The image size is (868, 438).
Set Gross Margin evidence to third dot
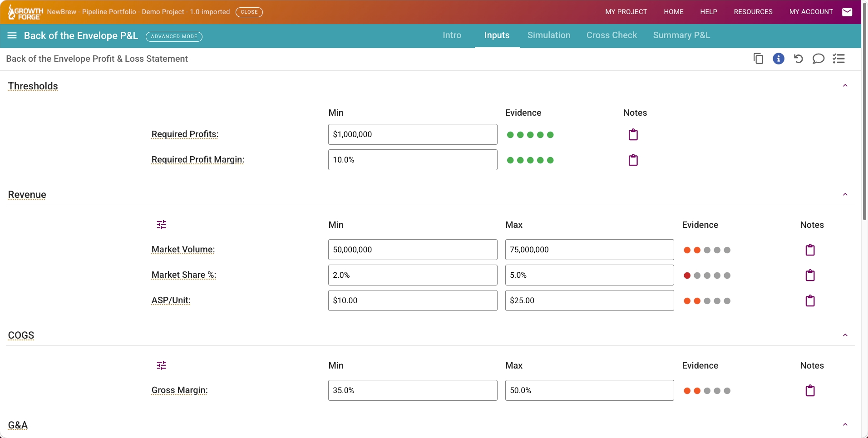pyautogui.click(x=707, y=391)
